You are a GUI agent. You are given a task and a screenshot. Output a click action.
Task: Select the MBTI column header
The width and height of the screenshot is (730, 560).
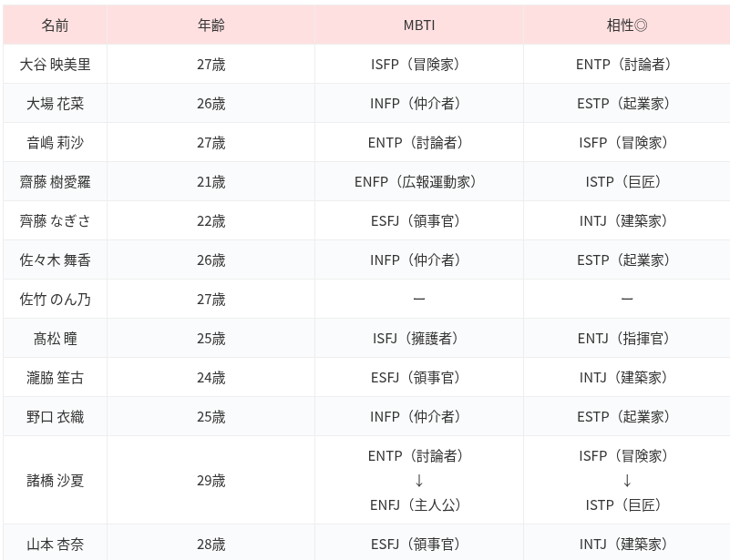tap(418, 25)
